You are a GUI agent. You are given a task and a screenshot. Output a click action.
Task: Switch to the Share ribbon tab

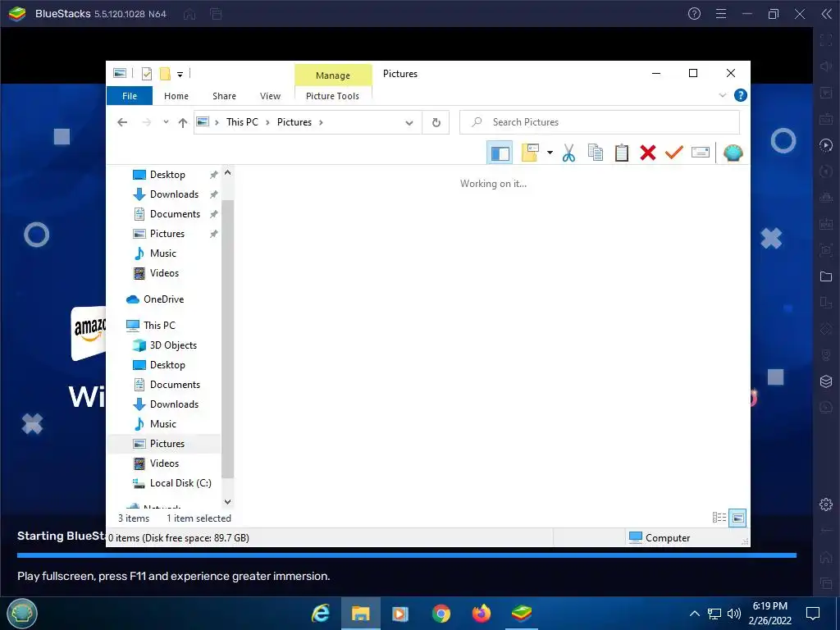pyautogui.click(x=224, y=96)
